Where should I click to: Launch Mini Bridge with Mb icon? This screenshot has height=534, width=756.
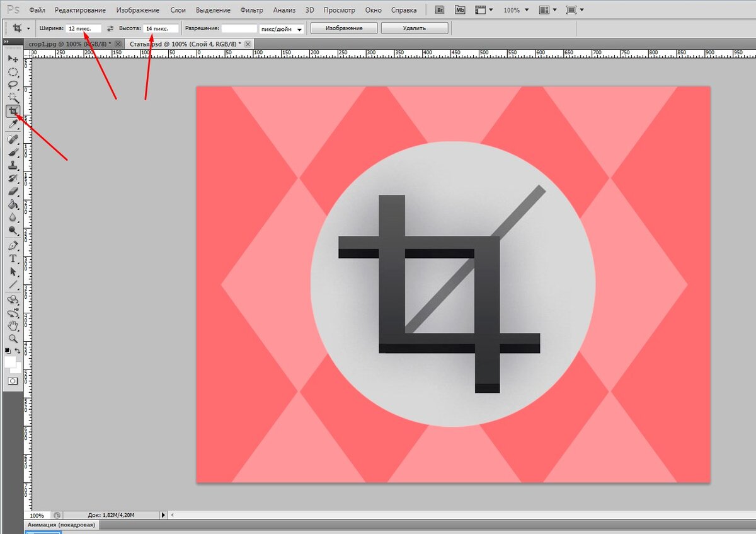tap(461, 10)
